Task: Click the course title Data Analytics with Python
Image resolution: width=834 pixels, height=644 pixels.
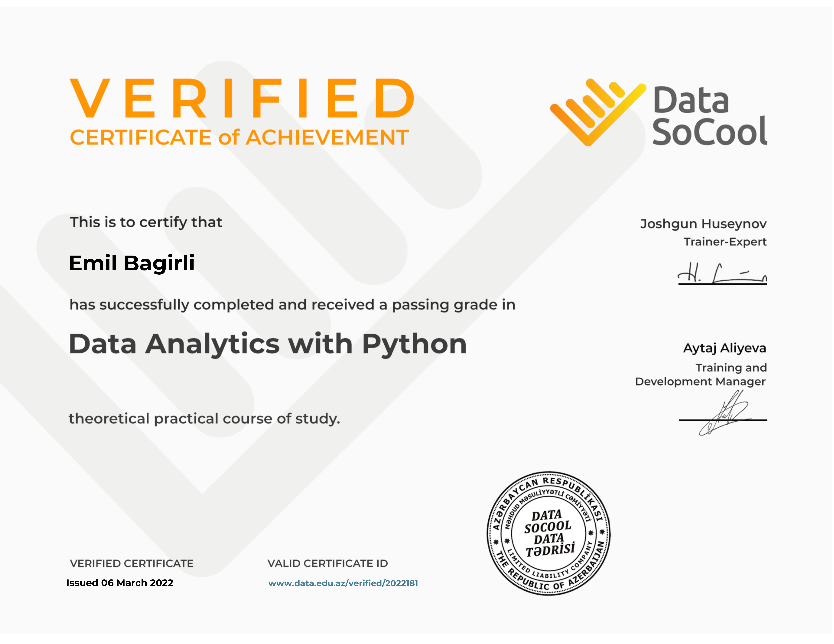Action: pyautogui.click(x=268, y=345)
